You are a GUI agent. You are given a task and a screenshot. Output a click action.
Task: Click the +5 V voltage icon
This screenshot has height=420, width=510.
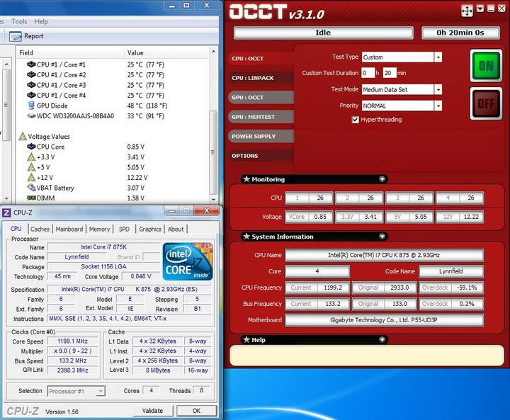31,167
